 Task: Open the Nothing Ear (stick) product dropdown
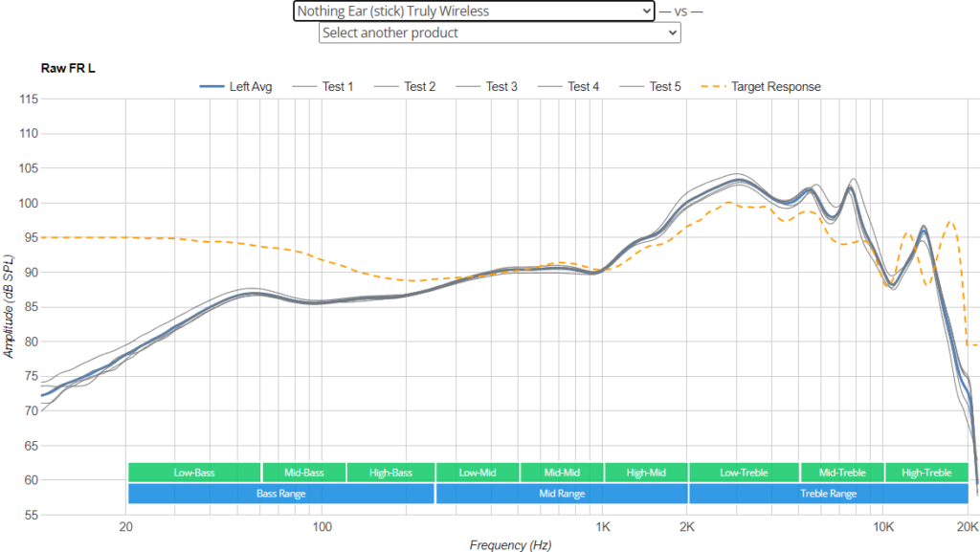474,11
